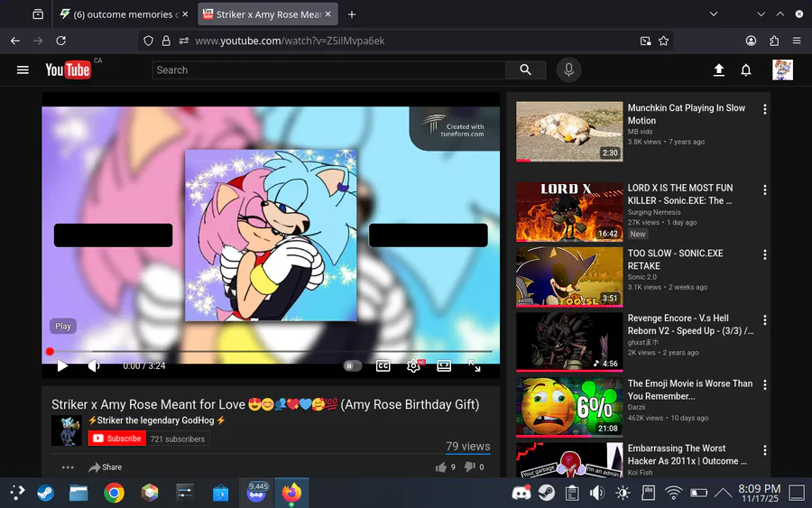Mute the video volume speaker icon
Image resolution: width=812 pixels, height=508 pixels.
pos(93,365)
